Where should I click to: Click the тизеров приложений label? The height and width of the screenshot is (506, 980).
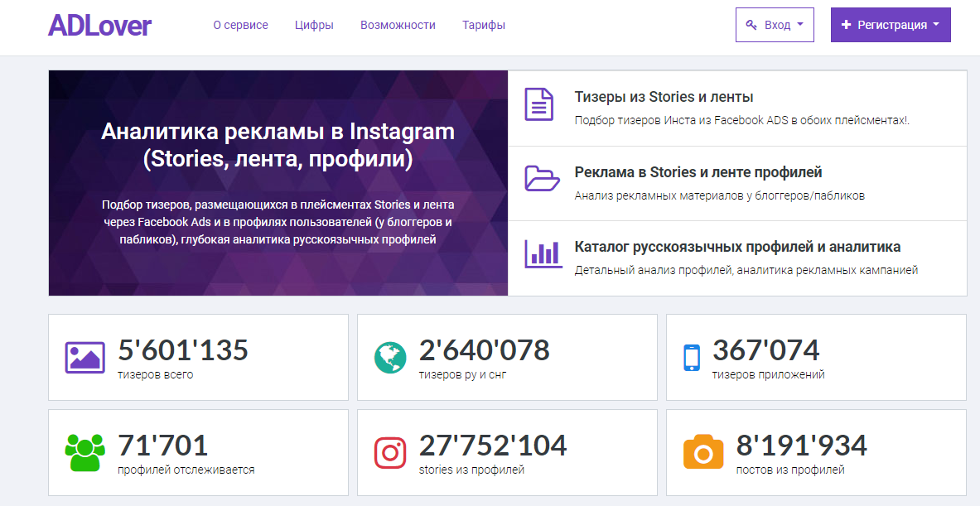768,375
